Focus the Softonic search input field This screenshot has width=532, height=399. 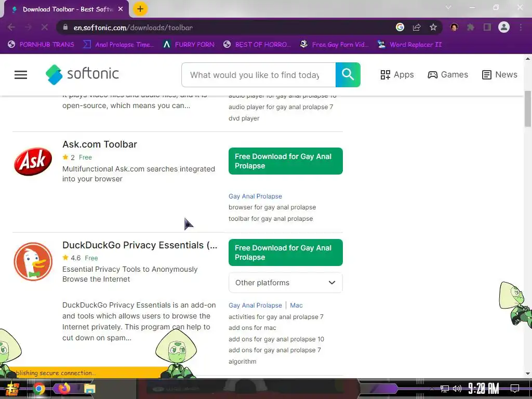tap(259, 75)
